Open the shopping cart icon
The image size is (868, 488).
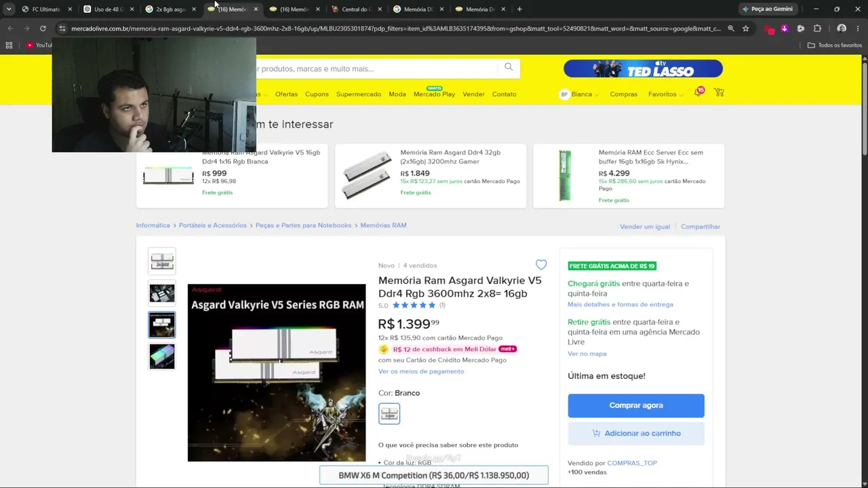pyautogui.click(x=719, y=93)
